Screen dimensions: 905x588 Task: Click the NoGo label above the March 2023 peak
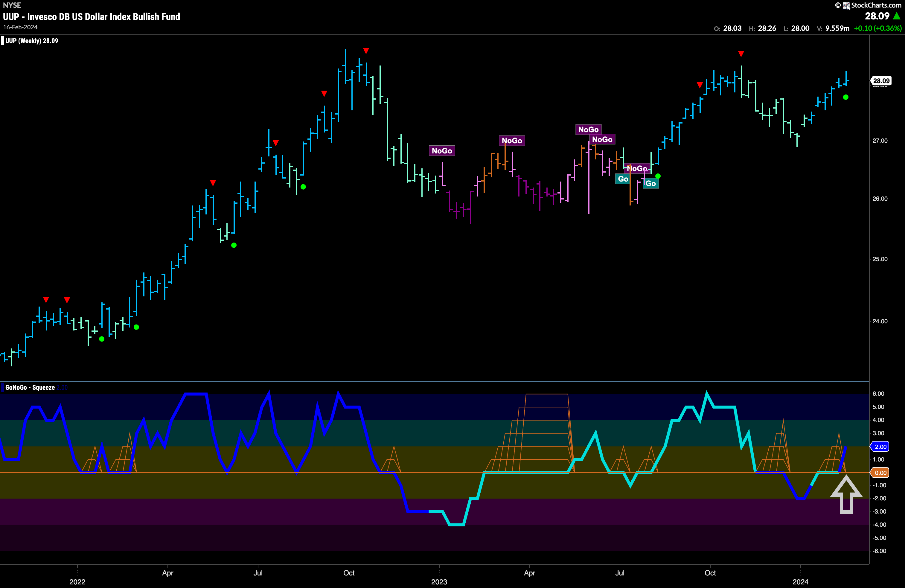click(x=512, y=141)
